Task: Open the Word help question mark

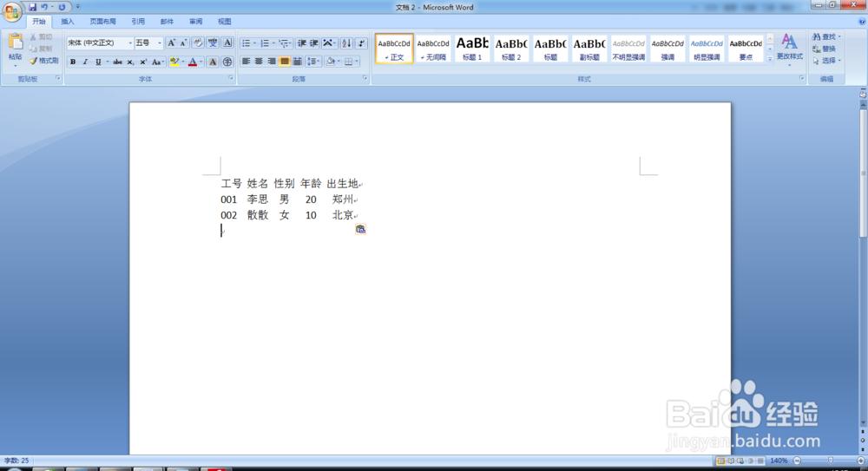Action: [x=862, y=22]
